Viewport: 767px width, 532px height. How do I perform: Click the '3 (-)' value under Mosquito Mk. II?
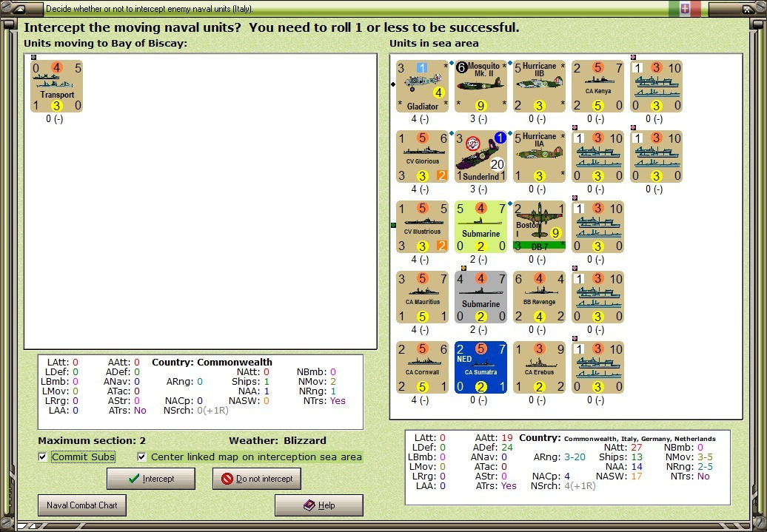pyautogui.click(x=478, y=119)
